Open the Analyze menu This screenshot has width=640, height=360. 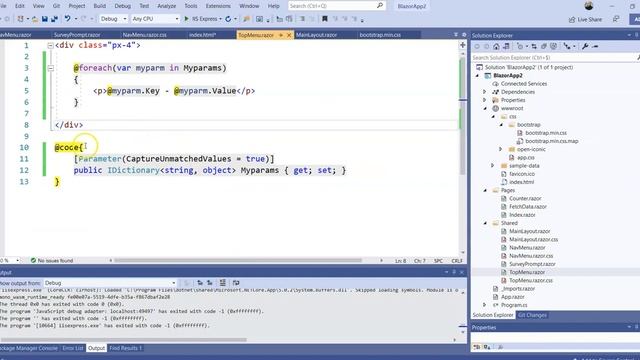coord(167,6)
